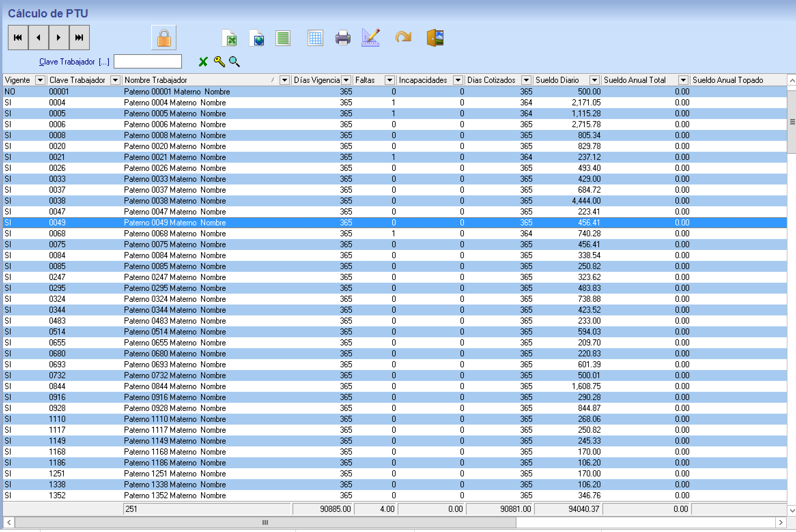Focus the Clave Trabajador input field
796x532 pixels.
click(x=147, y=62)
